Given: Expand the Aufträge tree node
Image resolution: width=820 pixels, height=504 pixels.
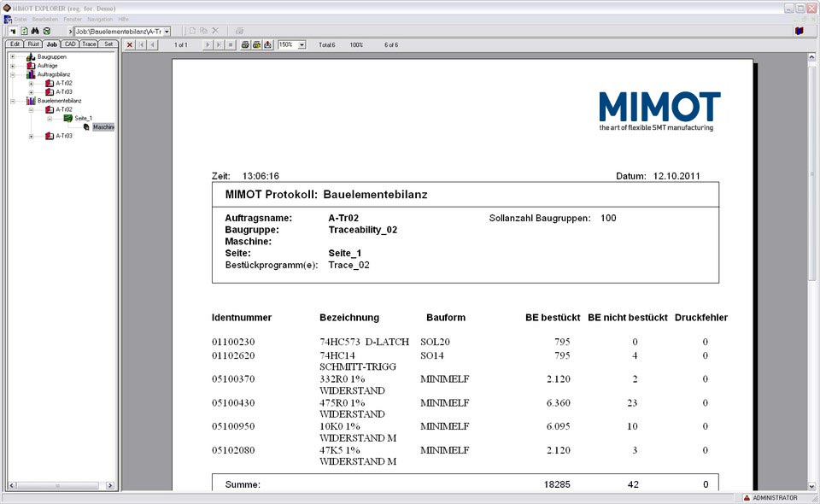Looking at the screenshot, I should 13,66.
